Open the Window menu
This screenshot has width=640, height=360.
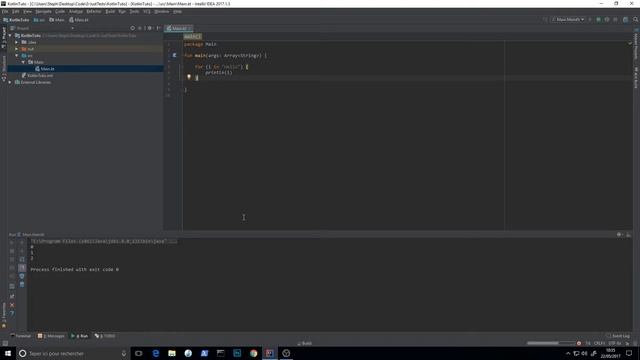tap(162, 11)
